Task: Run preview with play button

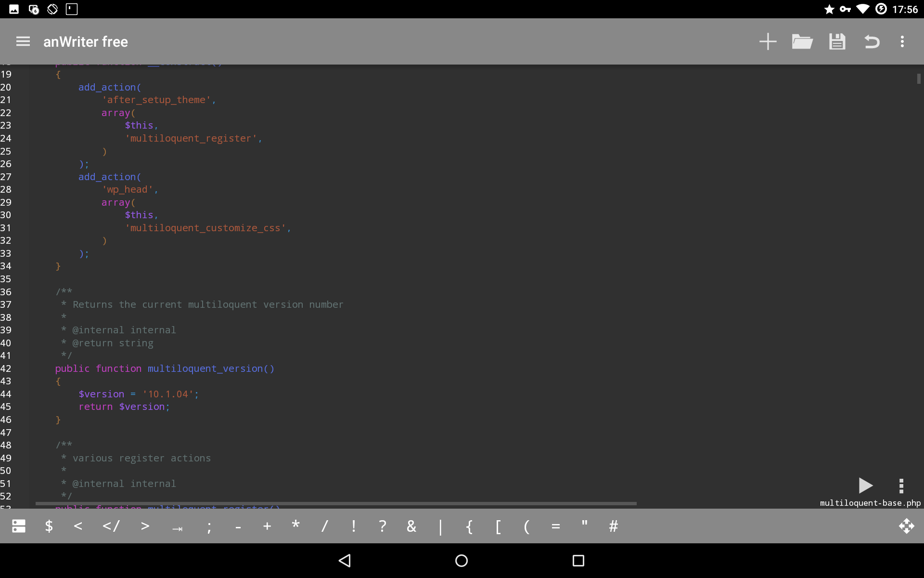Action: click(865, 485)
